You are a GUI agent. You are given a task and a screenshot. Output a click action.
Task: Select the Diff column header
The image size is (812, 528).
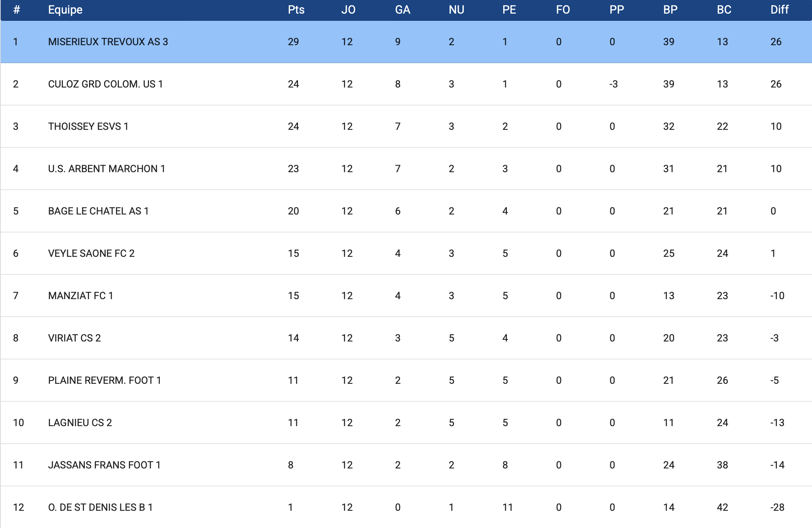779,10
